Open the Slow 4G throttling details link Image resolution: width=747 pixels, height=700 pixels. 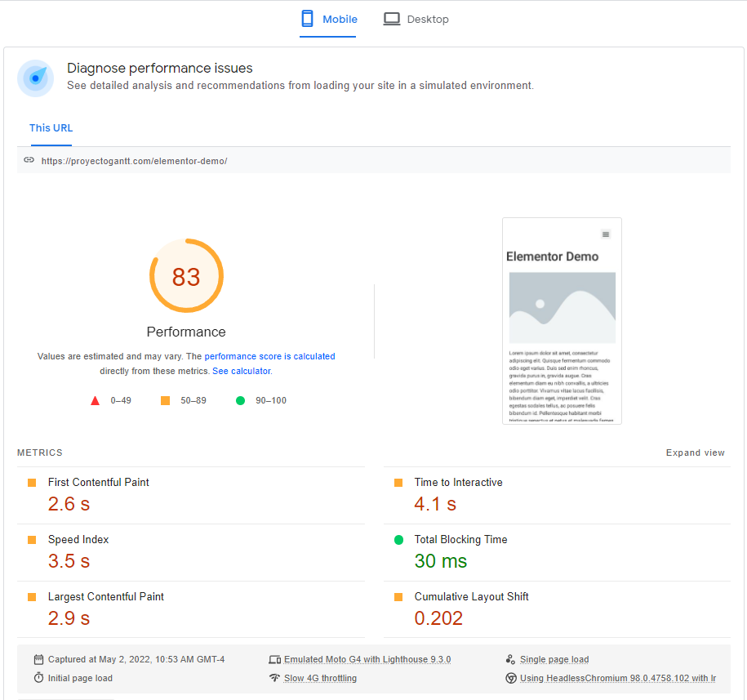tap(319, 677)
